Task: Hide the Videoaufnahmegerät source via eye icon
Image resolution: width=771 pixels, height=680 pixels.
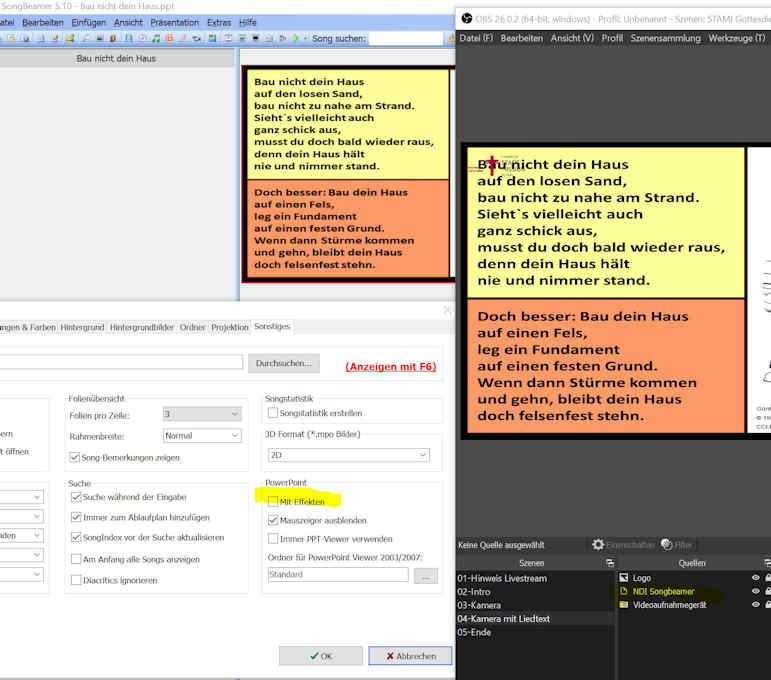Action: pos(756,605)
